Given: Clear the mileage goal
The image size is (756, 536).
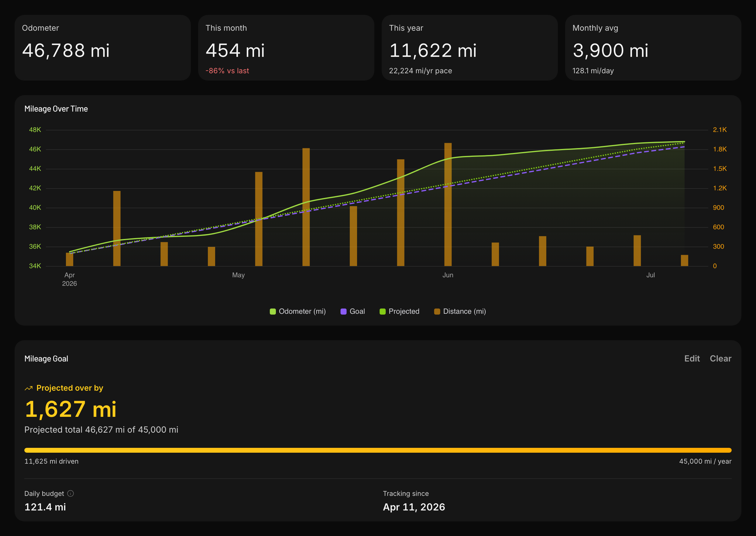Looking at the screenshot, I should coord(720,358).
